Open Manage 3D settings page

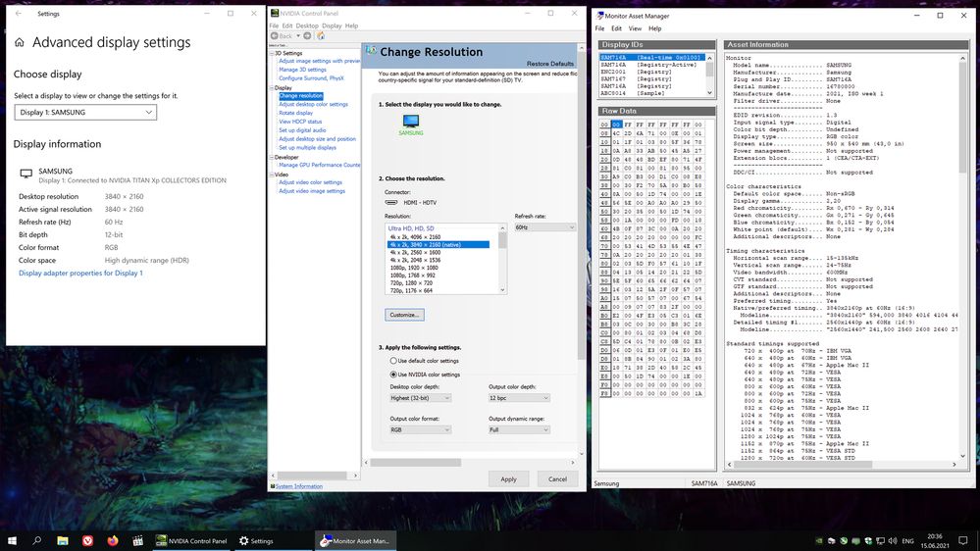pos(302,70)
